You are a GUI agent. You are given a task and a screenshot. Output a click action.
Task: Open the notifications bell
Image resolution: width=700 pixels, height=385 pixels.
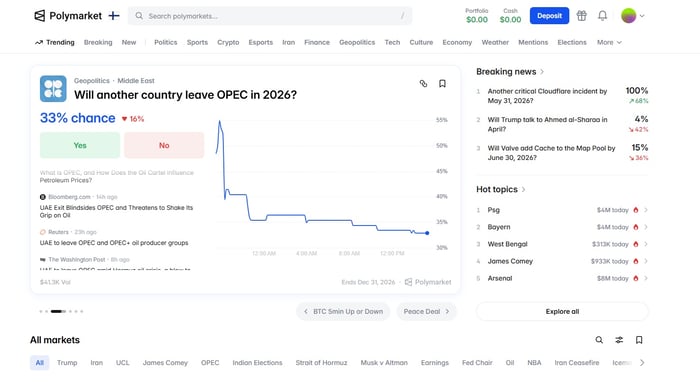pos(602,16)
